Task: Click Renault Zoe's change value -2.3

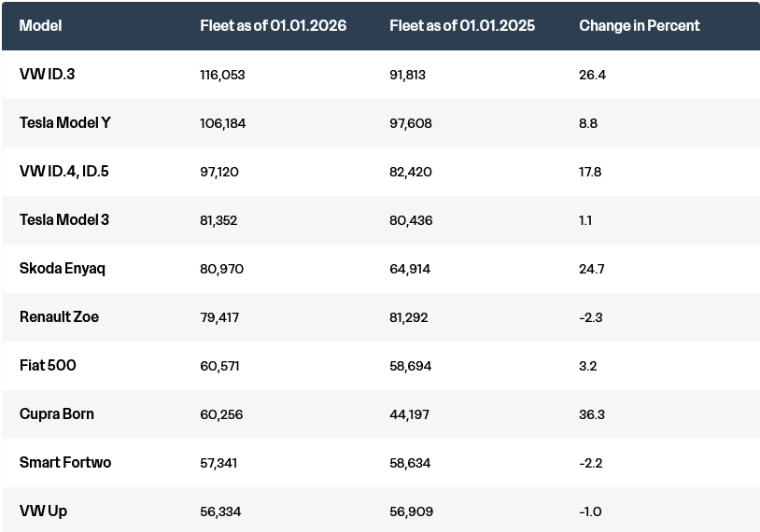Action: (590, 317)
